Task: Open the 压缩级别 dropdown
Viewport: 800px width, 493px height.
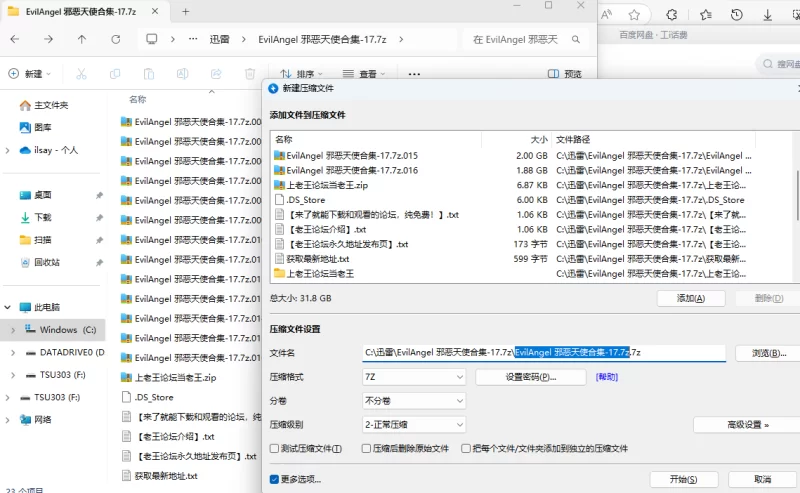Action: tap(414, 425)
